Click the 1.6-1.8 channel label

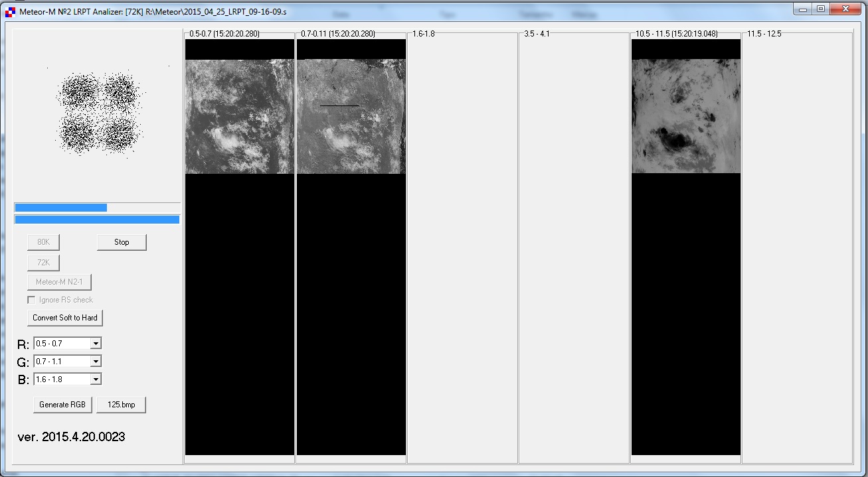pos(424,34)
